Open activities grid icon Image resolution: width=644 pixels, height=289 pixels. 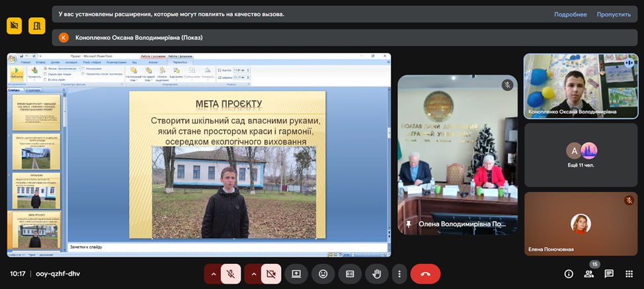(x=629, y=274)
